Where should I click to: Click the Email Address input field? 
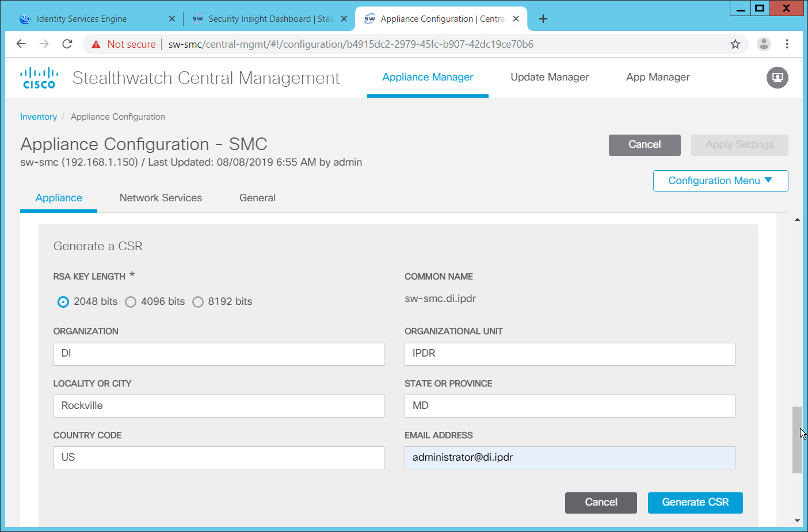pos(569,458)
